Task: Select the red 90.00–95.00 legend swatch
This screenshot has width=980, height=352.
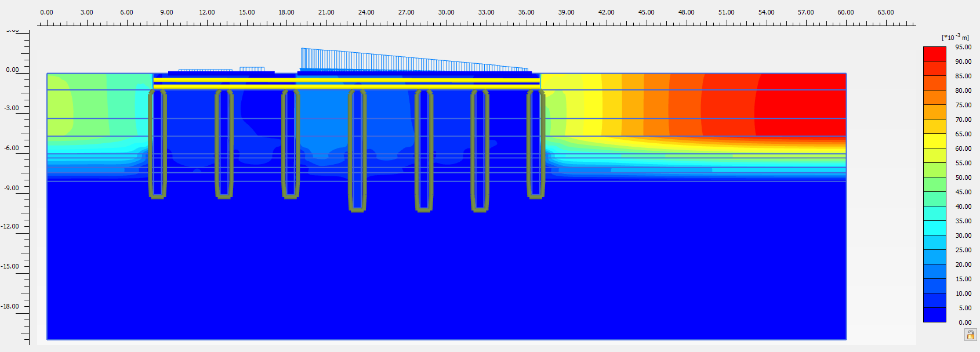Action: tap(934, 54)
